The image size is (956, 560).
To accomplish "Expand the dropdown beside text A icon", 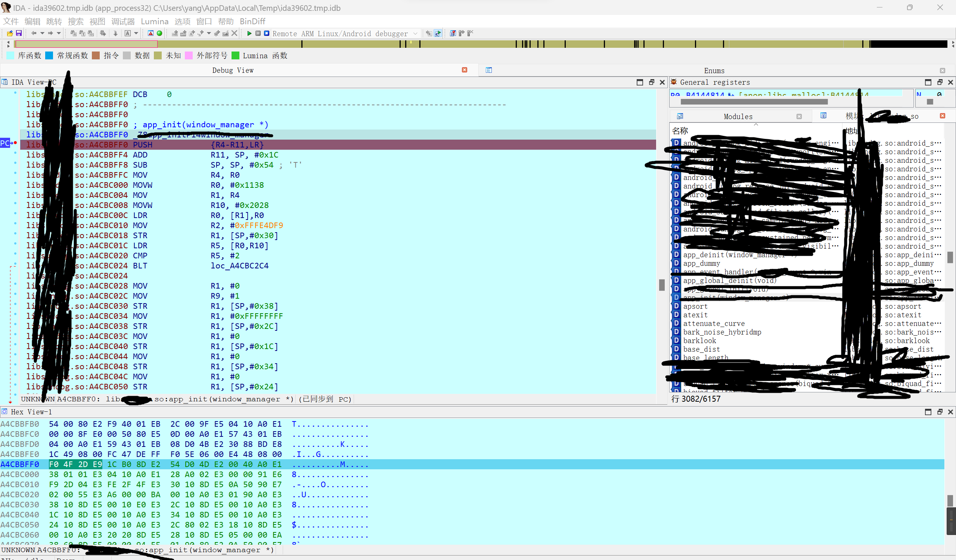I will click(136, 33).
